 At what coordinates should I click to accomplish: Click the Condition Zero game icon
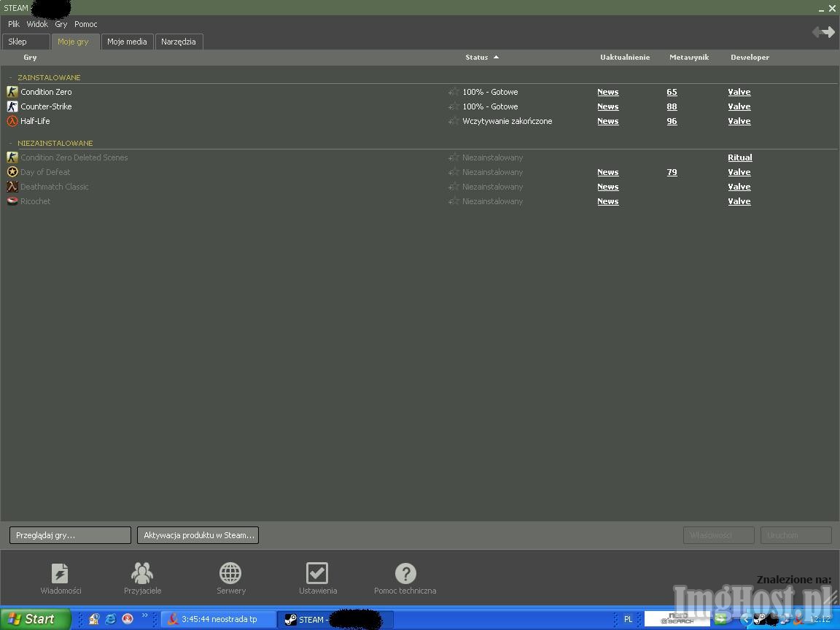pyautogui.click(x=12, y=92)
